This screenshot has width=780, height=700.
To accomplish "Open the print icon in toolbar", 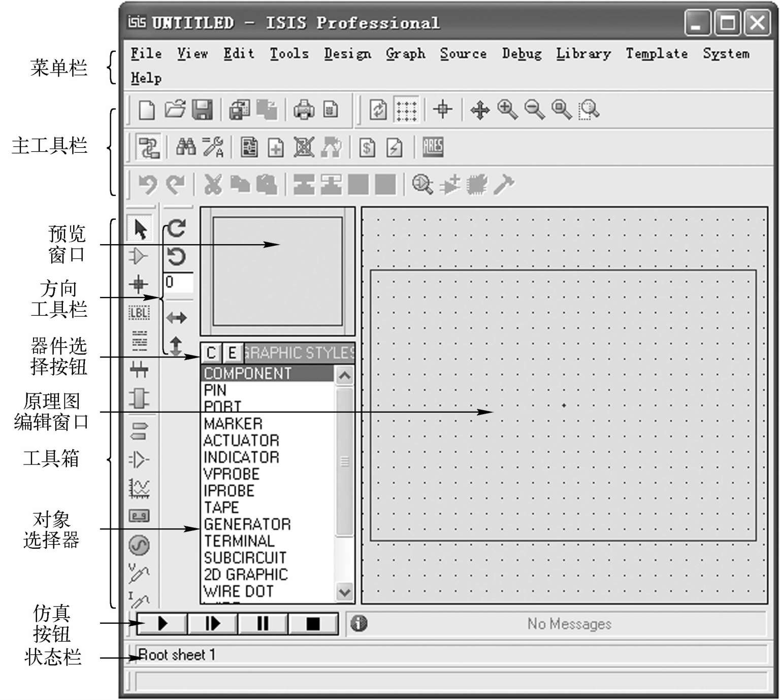I will pos(304,110).
